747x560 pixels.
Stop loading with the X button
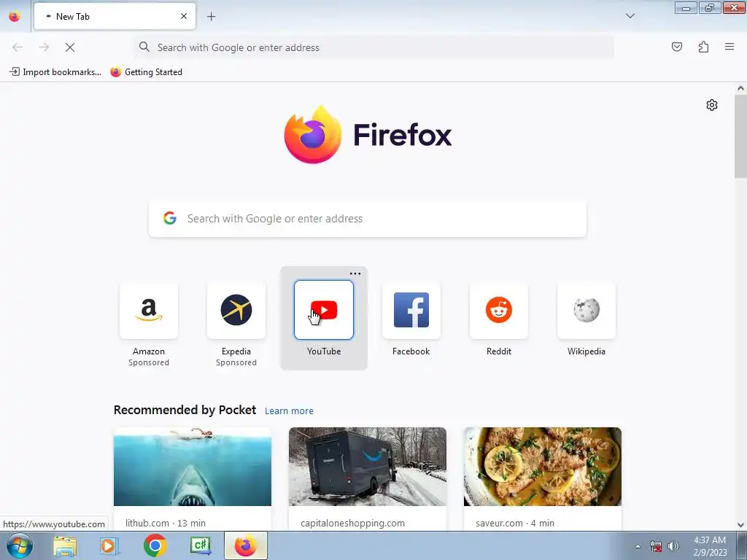[x=70, y=47]
